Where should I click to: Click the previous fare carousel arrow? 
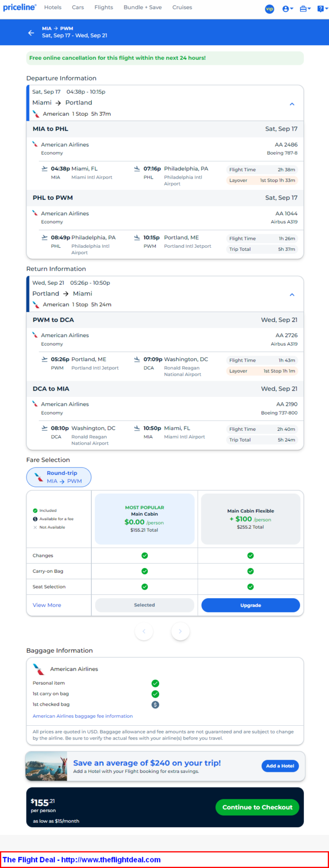click(144, 631)
